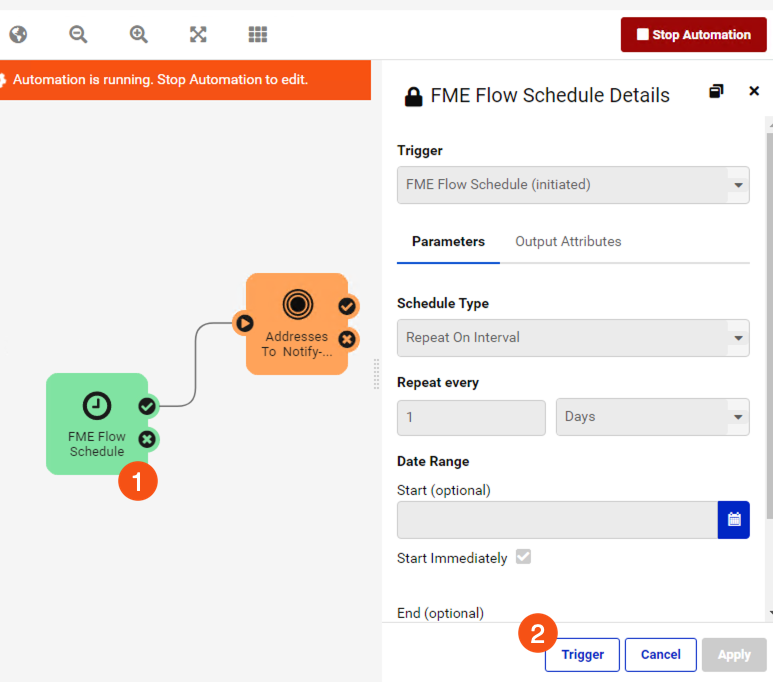Select the Addresses To Notify workspace node
Image resolution: width=773 pixels, height=682 pixels.
coord(297,324)
